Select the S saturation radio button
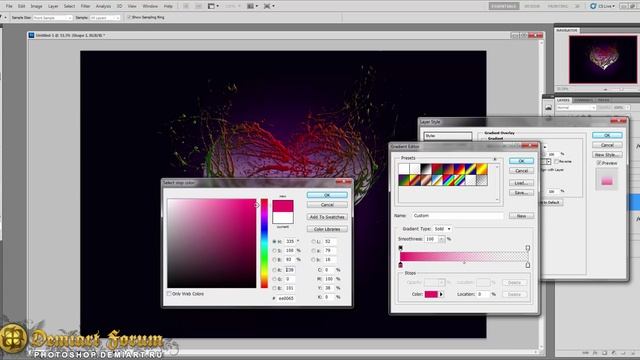This screenshot has width=640, height=360. pyautogui.click(x=274, y=251)
